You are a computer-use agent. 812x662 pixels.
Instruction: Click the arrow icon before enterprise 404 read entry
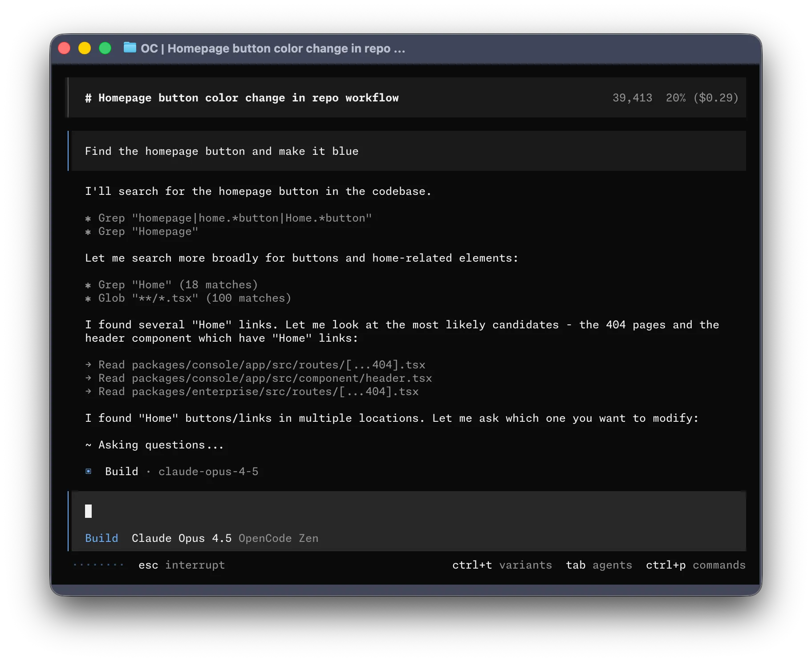tap(88, 392)
